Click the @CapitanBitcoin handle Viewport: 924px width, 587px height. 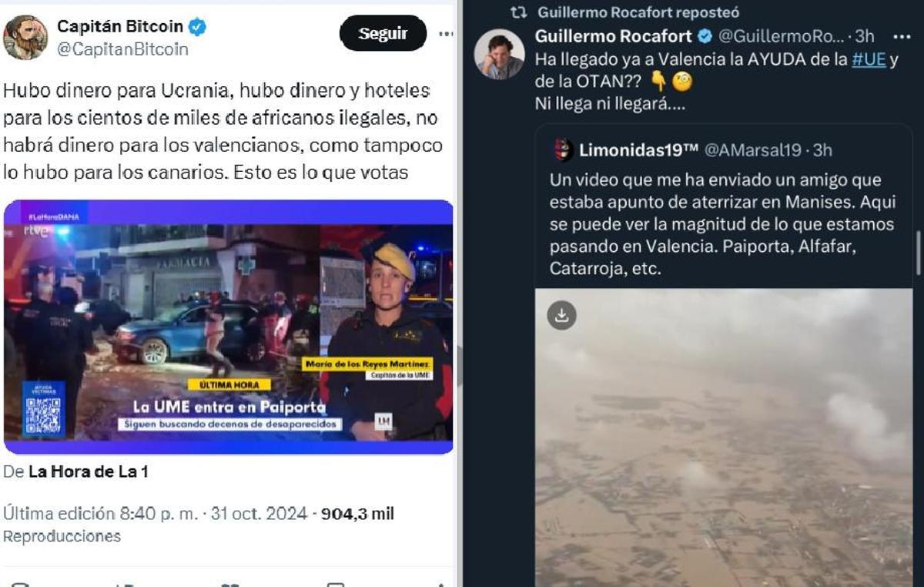click(x=122, y=49)
